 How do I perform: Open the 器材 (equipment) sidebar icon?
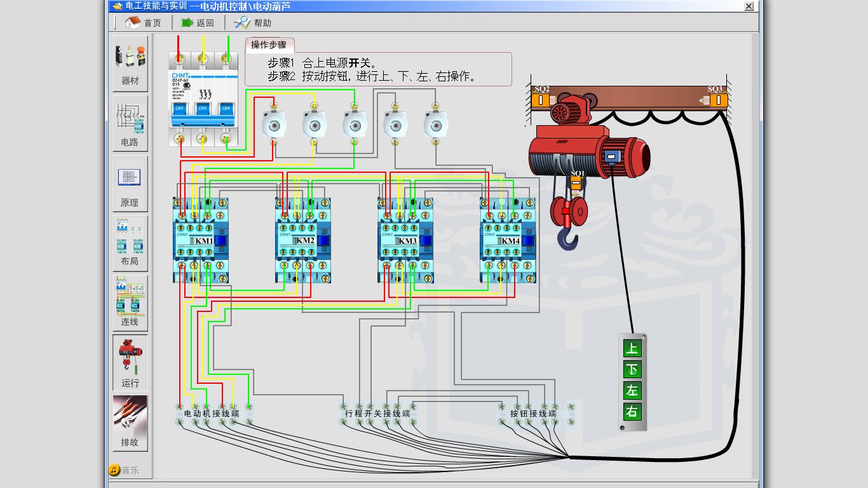point(130,62)
